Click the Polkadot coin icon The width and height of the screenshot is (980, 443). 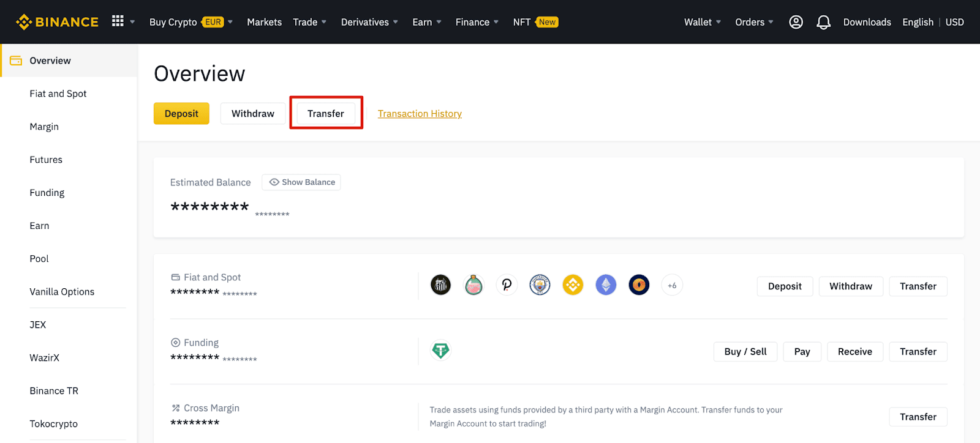(507, 285)
